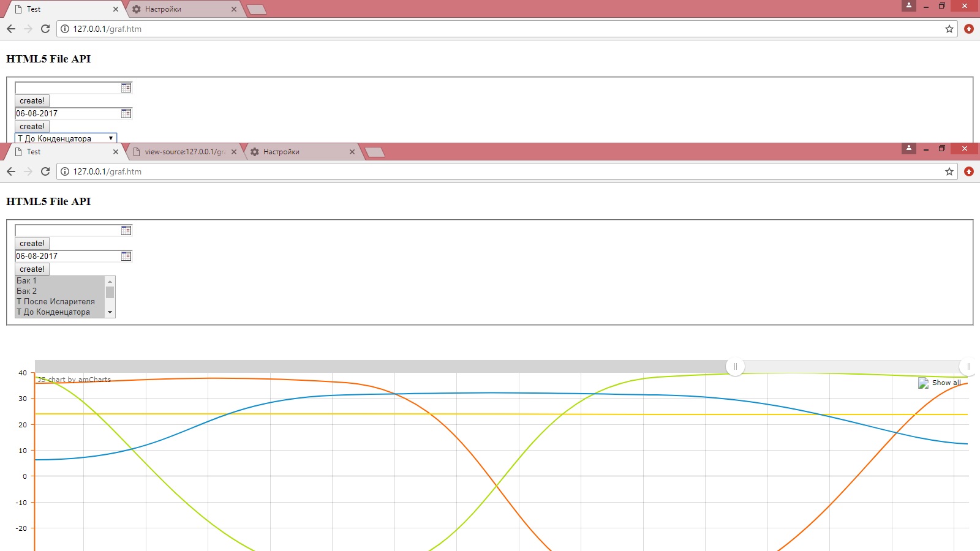Click user profile icon in background window
980x551 pixels.
click(909, 6)
